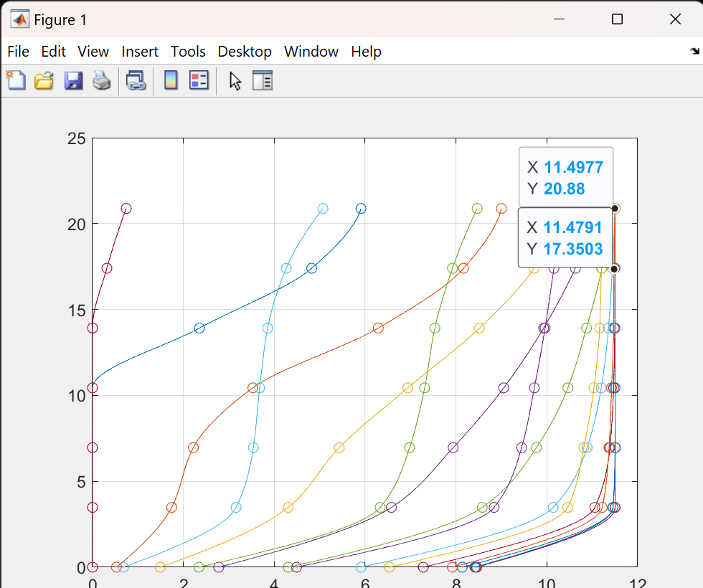This screenshot has height=588, width=703.
Task: Print the figure using the printer icon
Action: point(102,80)
